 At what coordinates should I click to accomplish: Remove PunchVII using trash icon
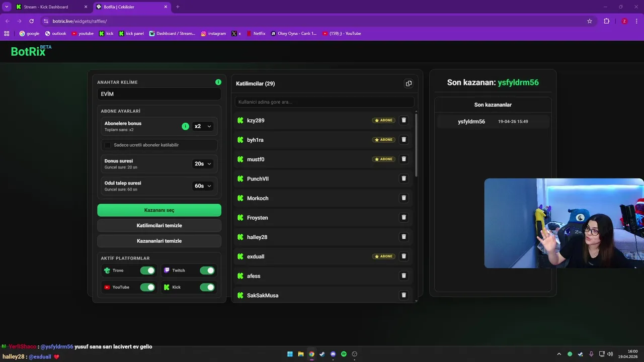[x=404, y=178]
